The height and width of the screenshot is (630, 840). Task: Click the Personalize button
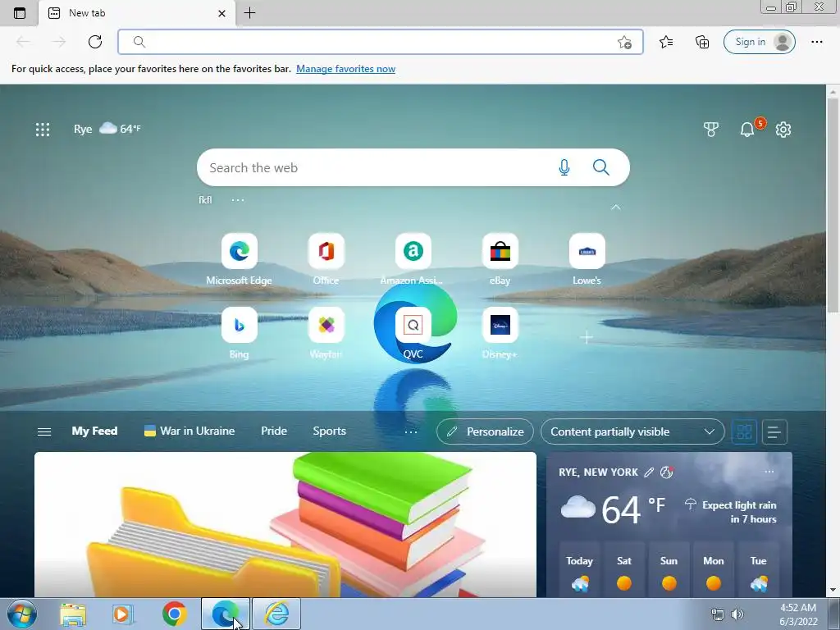485,431
